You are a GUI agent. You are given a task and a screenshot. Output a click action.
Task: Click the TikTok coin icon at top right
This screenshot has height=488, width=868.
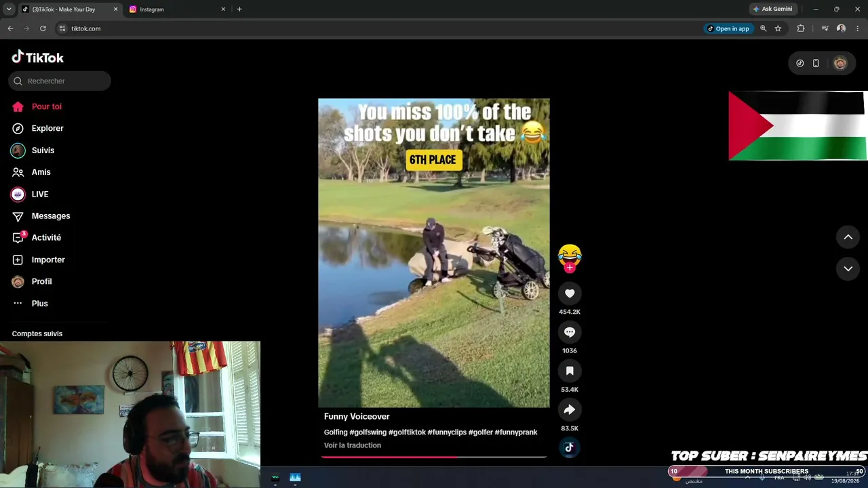pyautogui.click(x=800, y=63)
